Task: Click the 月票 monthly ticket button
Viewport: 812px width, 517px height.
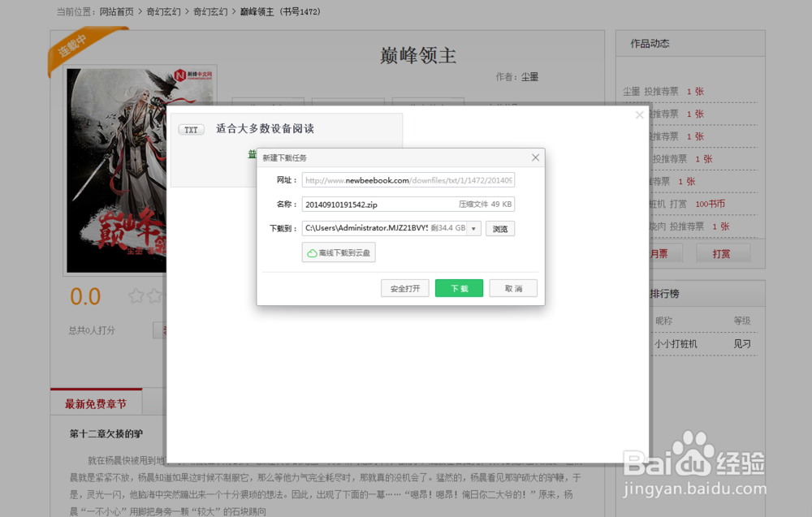Action: [665, 253]
